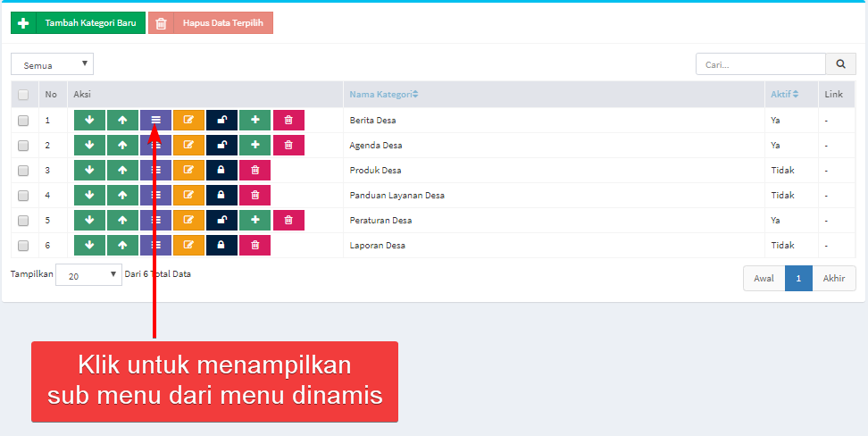This screenshot has width=868, height=436.
Task: Move Produk Desa row down
Action: pyautogui.click(x=89, y=170)
